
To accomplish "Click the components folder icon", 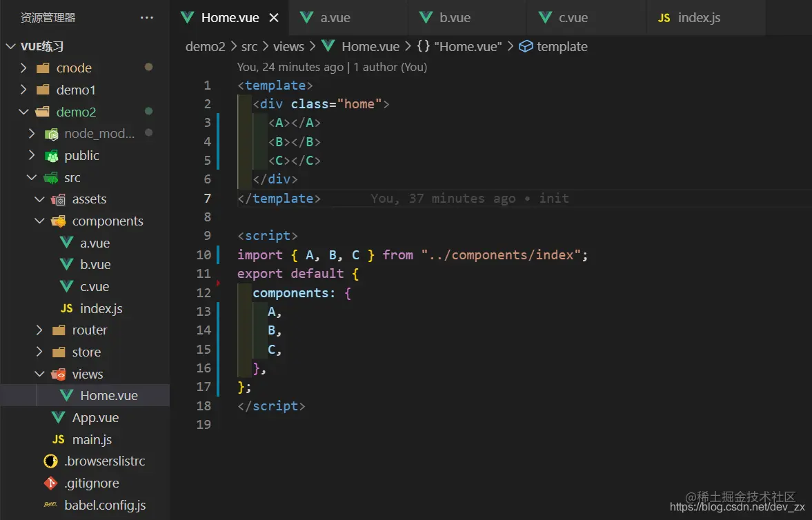I will pyautogui.click(x=59, y=221).
